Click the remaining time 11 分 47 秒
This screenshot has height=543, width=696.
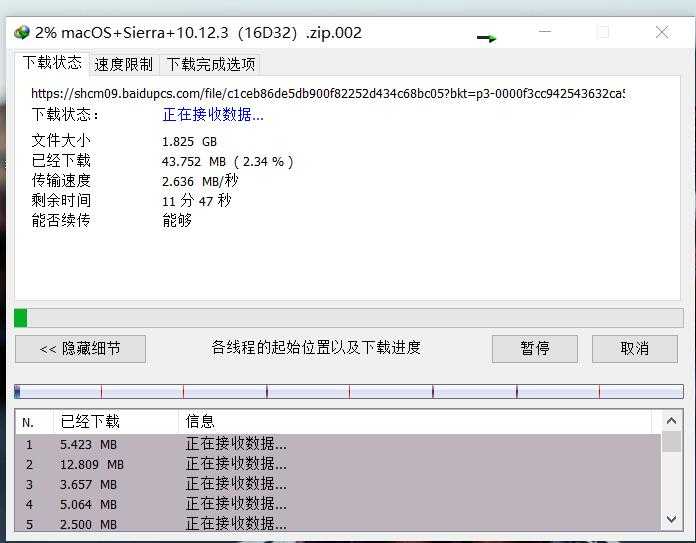coord(197,201)
